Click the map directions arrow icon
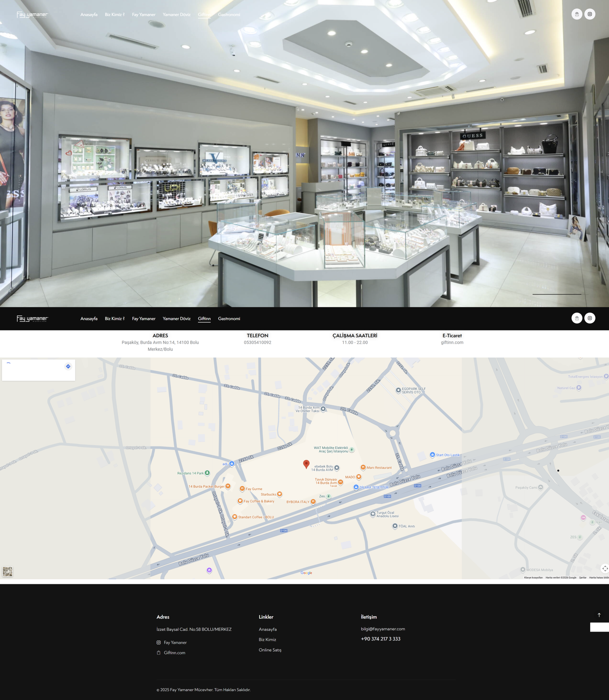The image size is (609, 700). point(68,366)
